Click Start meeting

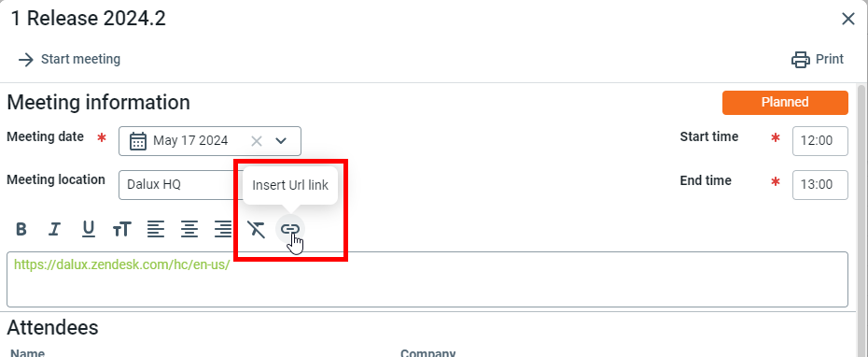pos(69,59)
